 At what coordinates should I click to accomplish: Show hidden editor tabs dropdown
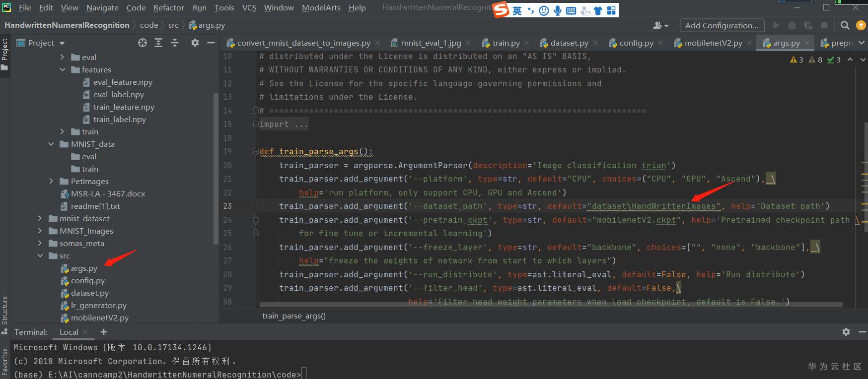[x=862, y=43]
